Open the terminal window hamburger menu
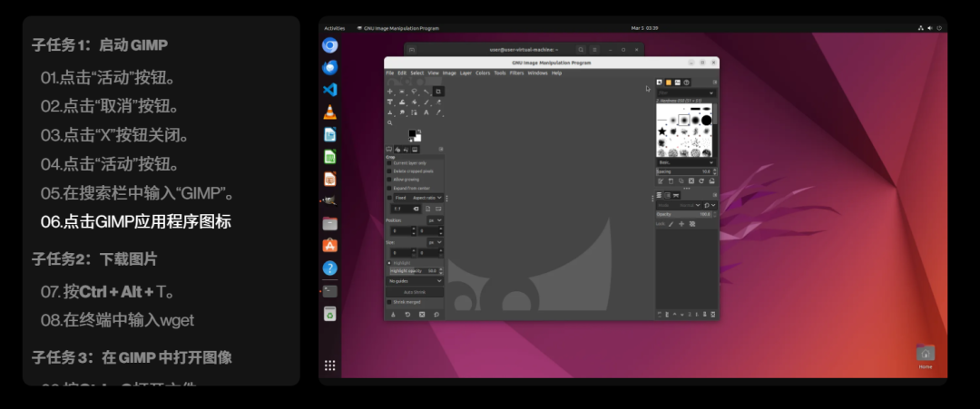 pos(594,49)
